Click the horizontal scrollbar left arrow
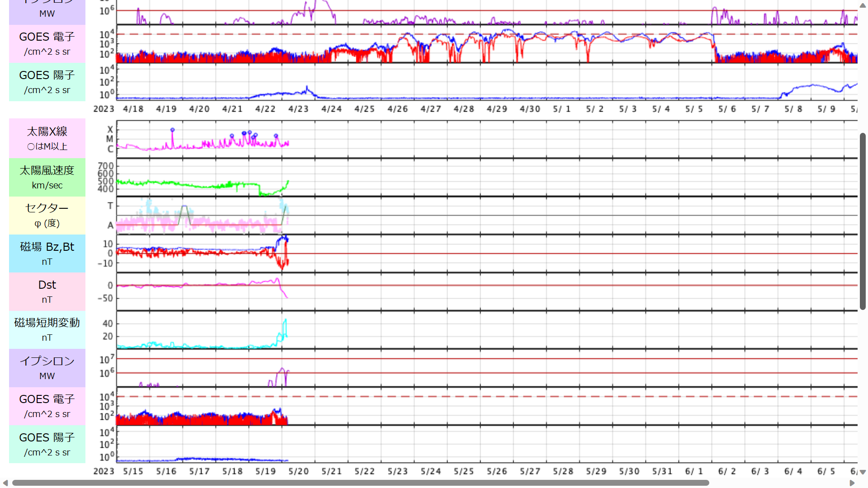Viewport: 868px width, 488px height. [5, 483]
